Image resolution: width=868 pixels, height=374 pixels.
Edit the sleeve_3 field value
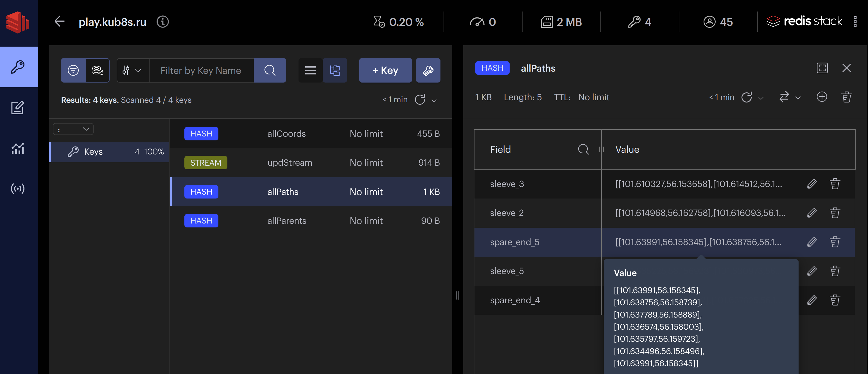812,184
